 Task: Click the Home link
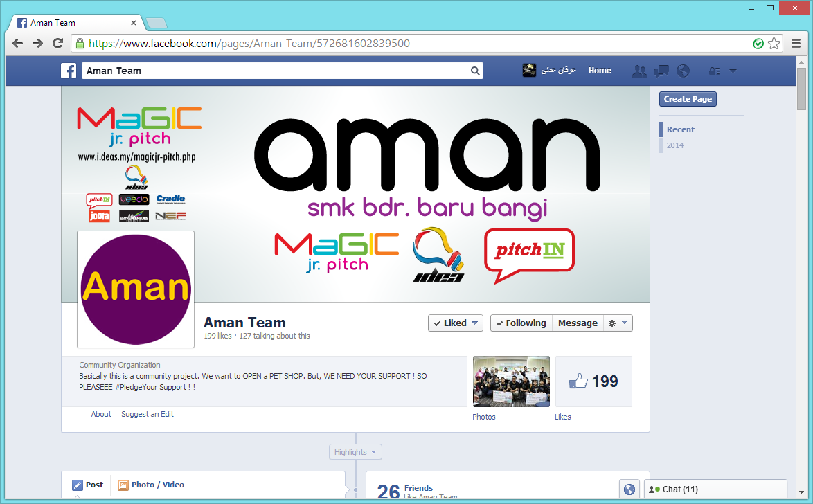coord(600,71)
